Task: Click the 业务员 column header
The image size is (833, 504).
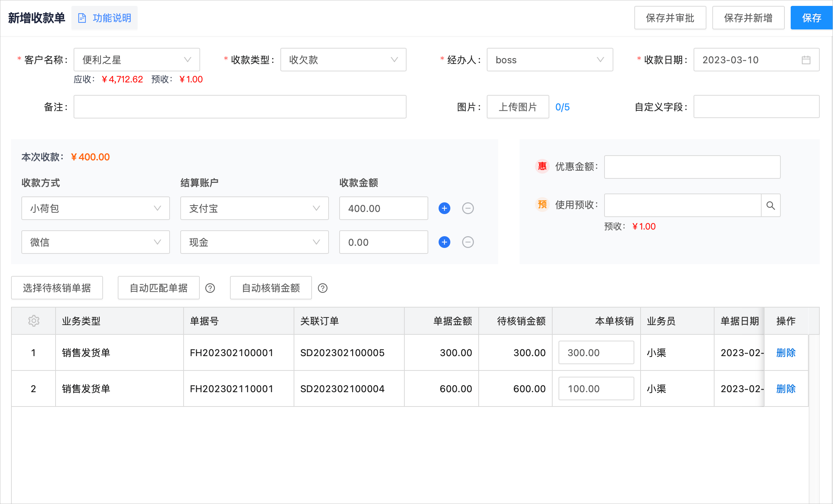Action: [x=677, y=321]
